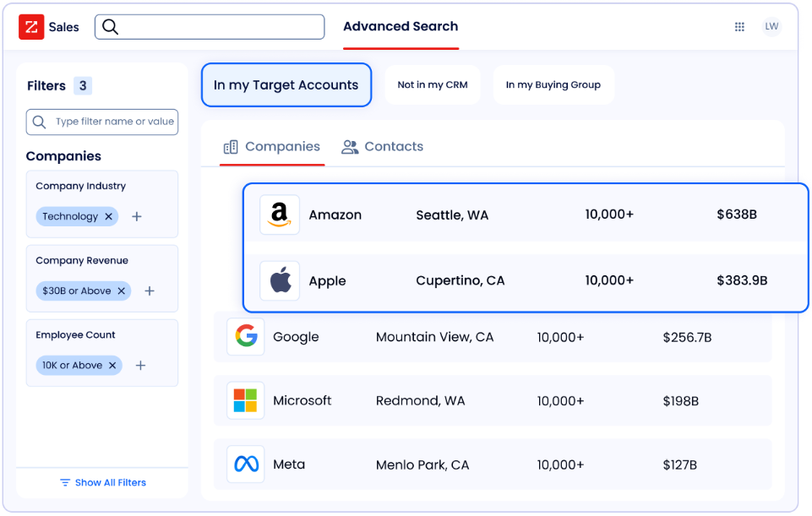The height and width of the screenshot is (516, 812).
Task: Click the Google company logo
Action: (246, 336)
